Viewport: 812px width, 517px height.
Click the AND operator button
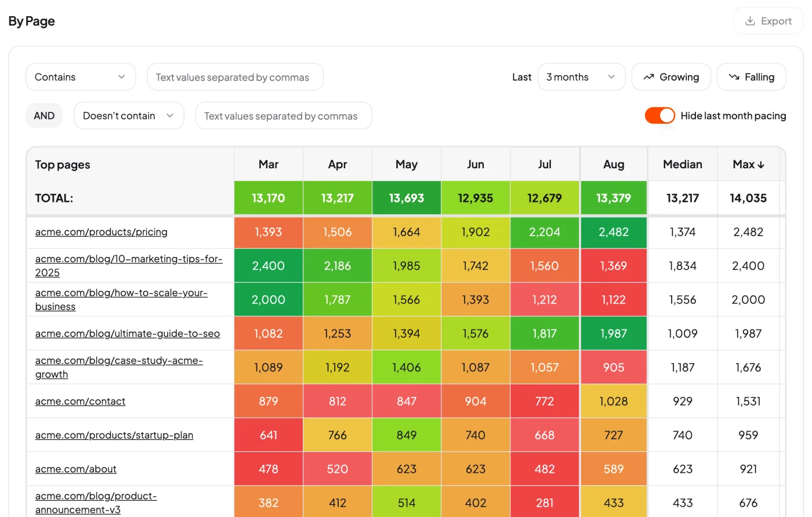pyautogui.click(x=44, y=115)
